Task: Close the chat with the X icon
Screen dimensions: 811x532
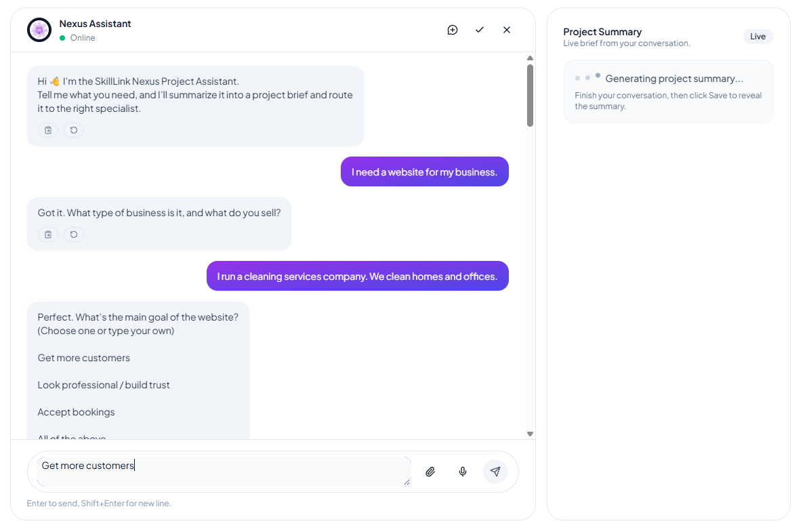Action: click(x=507, y=30)
